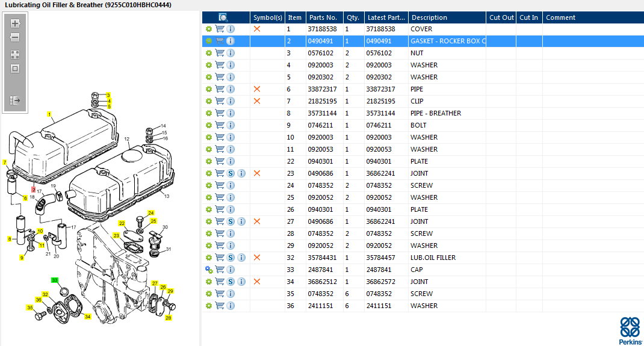Select part number 36862512 cell
The width and height of the screenshot is (644, 346).
(324, 282)
